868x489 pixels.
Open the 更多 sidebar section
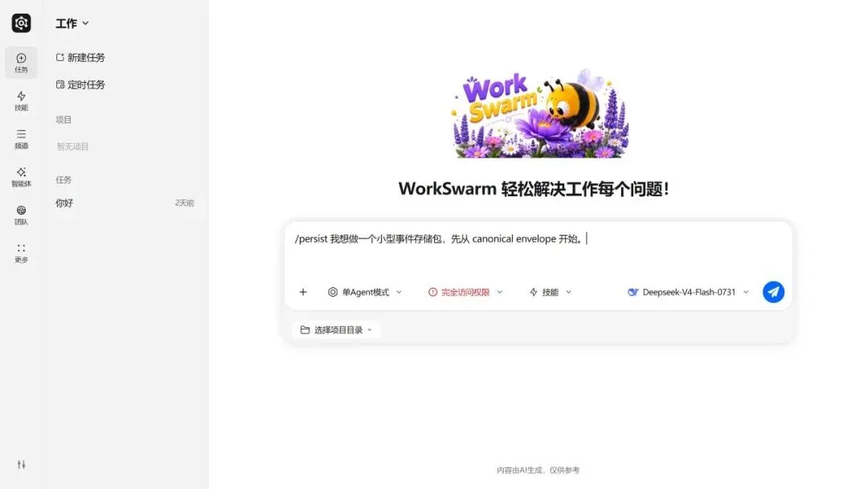(x=21, y=253)
